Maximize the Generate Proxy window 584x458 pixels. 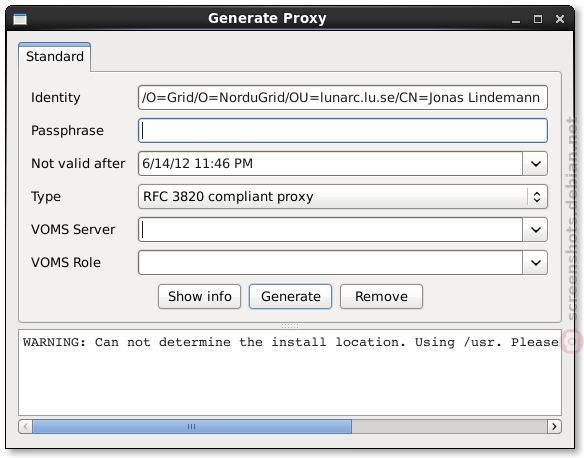[538, 19]
